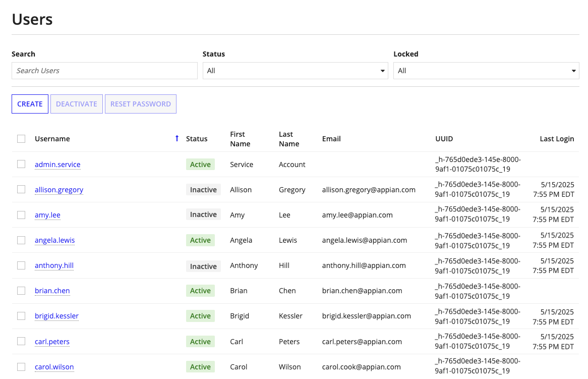The width and height of the screenshot is (588, 379).
Task: Open the carol.wilson user link
Action: [54, 367]
